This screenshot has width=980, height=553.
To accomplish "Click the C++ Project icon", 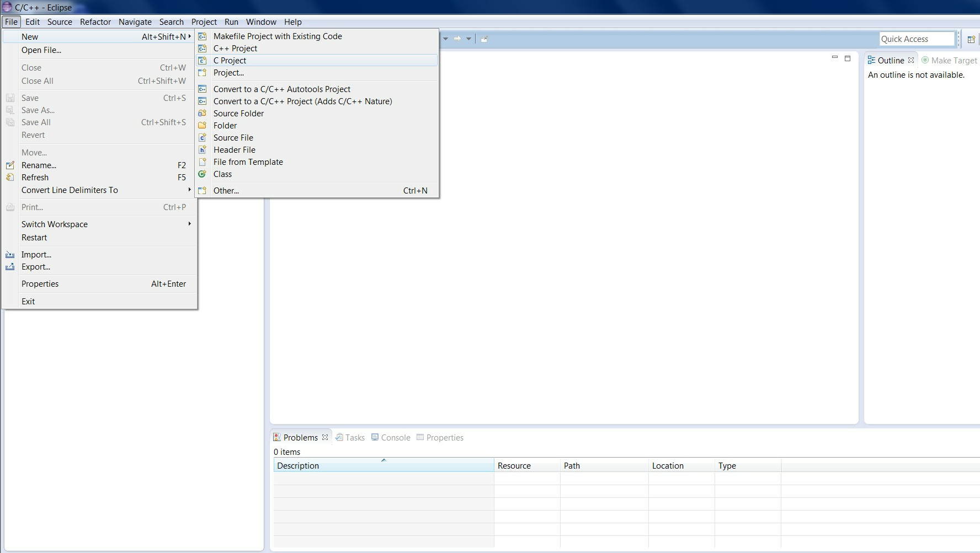I will click(203, 49).
